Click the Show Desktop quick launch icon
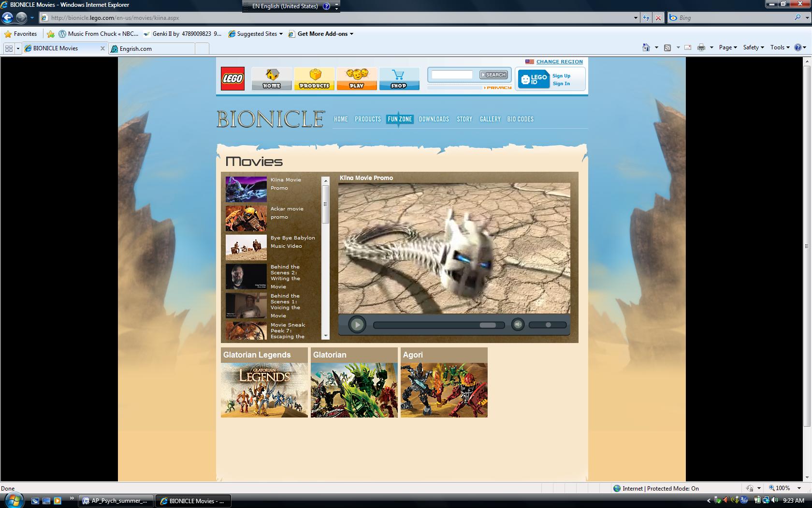The width and height of the screenshot is (812, 508). click(46, 501)
